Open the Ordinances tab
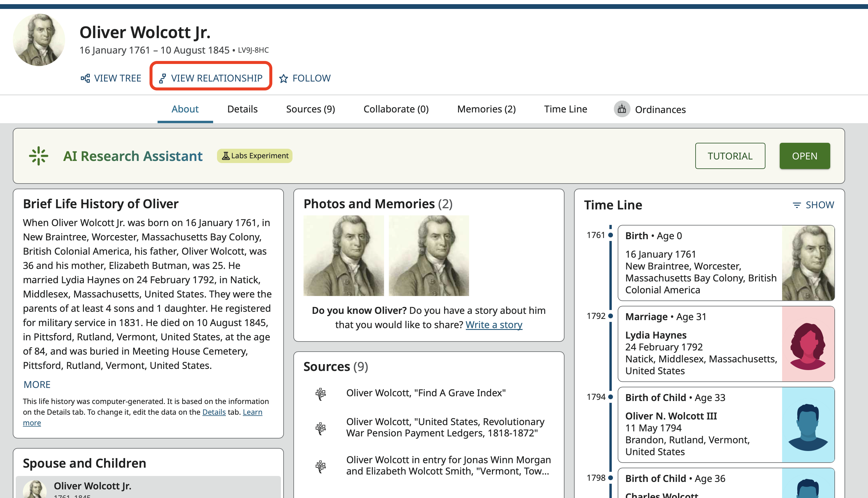This screenshot has height=498, width=868. (650, 109)
